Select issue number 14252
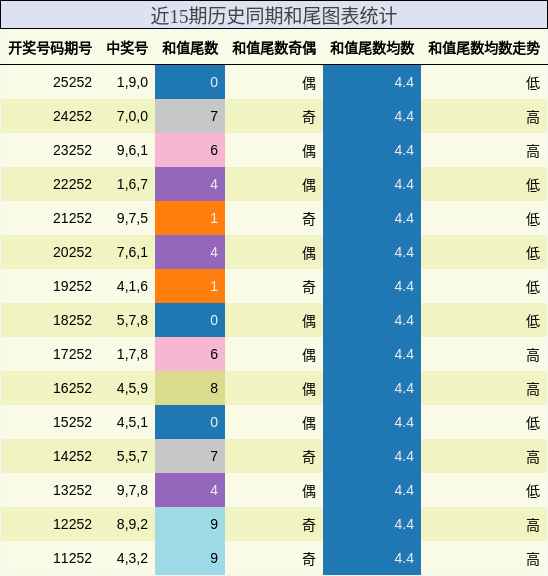This screenshot has width=548, height=576. (72, 456)
